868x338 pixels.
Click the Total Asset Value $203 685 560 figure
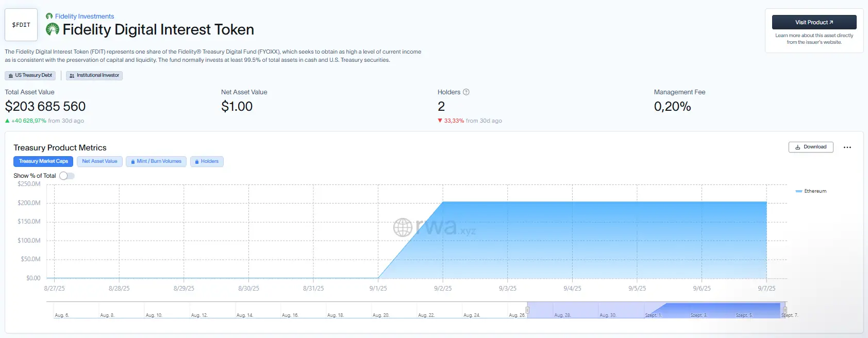(x=45, y=107)
